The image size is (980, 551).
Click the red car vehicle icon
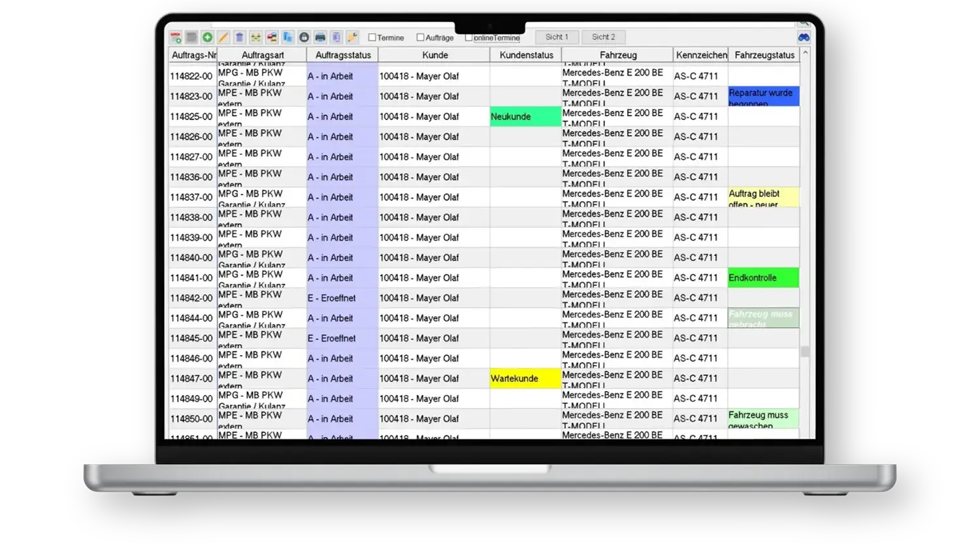(x=272, y=37)
